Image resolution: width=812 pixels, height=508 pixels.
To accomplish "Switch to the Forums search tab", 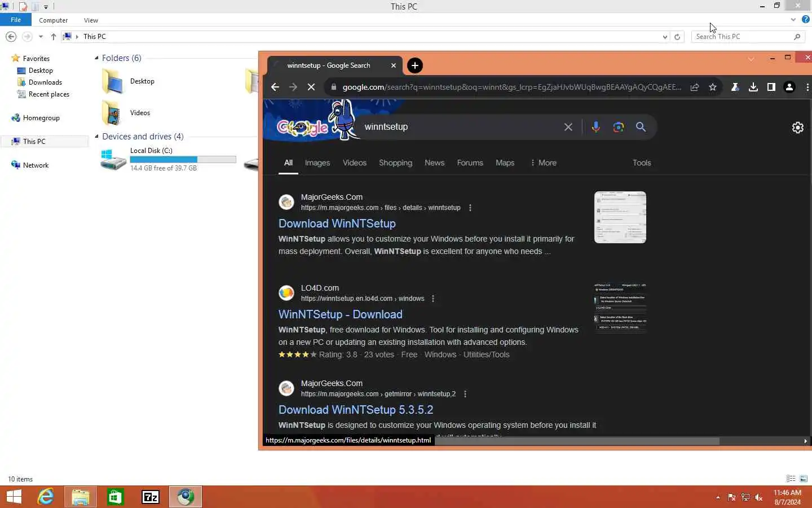I will (470, 163).
